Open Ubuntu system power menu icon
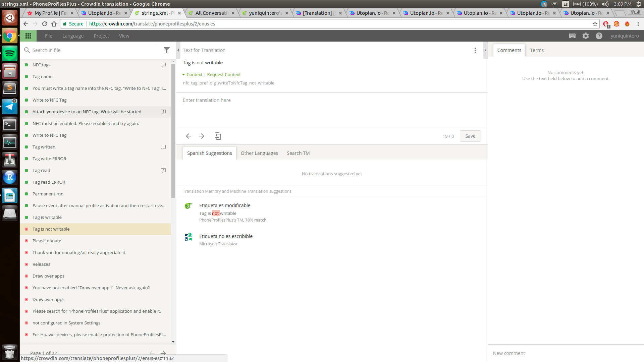Image resolution: width=644 pixels, height=362 pixels. pyautogui.click(x=639, y=4)
